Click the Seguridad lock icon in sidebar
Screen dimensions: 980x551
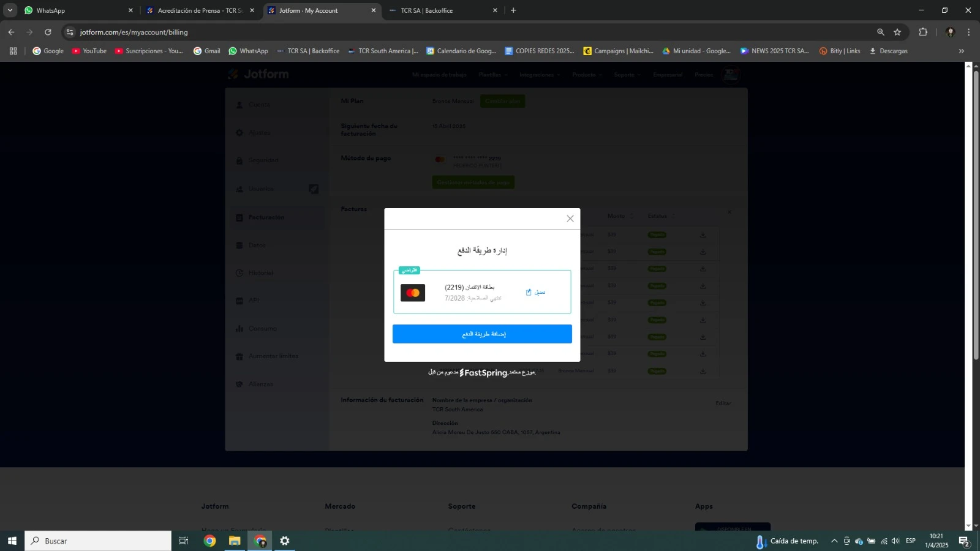239,160
